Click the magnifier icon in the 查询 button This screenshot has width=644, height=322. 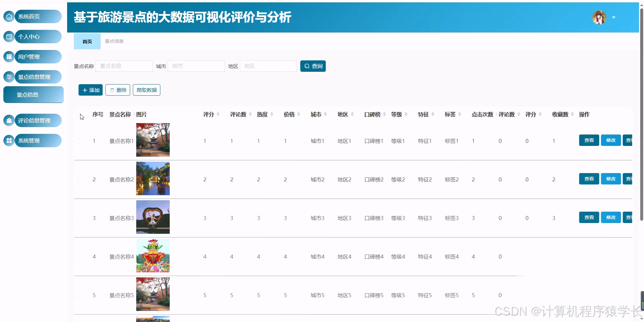point(306,66)
